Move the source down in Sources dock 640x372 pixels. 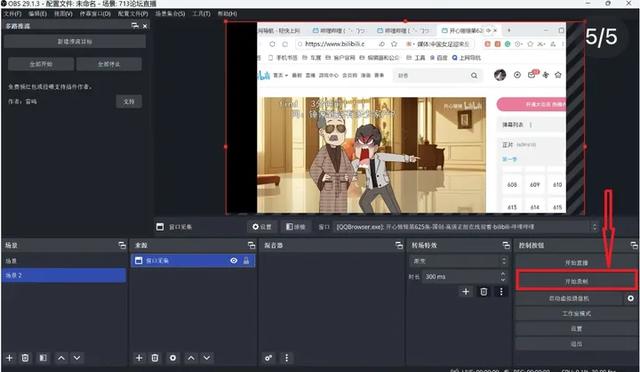pos(207,358)
